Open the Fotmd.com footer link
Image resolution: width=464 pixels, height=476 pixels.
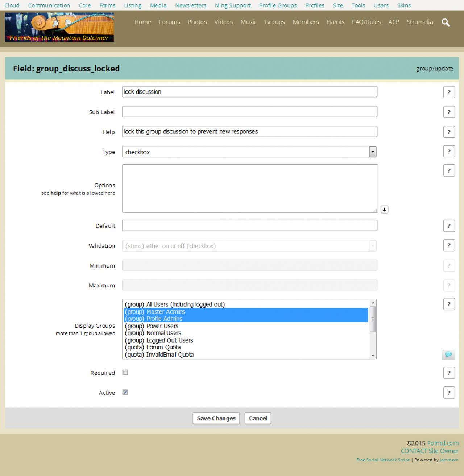tap(443, 443)
